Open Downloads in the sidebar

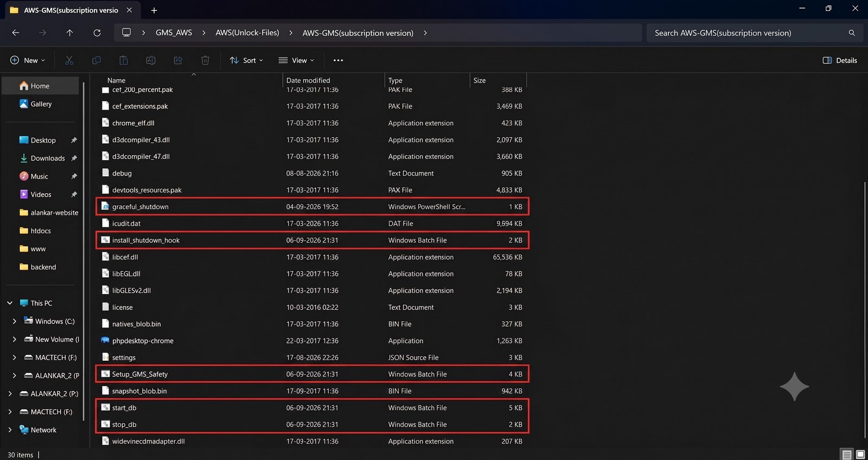48,158
